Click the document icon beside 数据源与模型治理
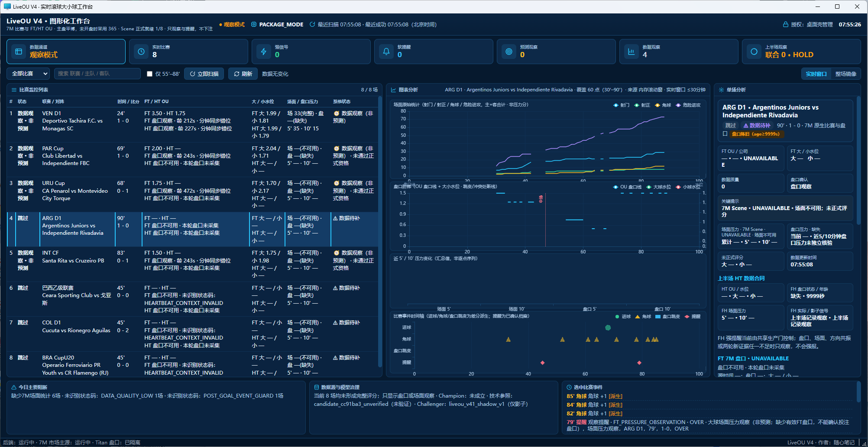This screenshot has height=447, width=868. (317, 387)
